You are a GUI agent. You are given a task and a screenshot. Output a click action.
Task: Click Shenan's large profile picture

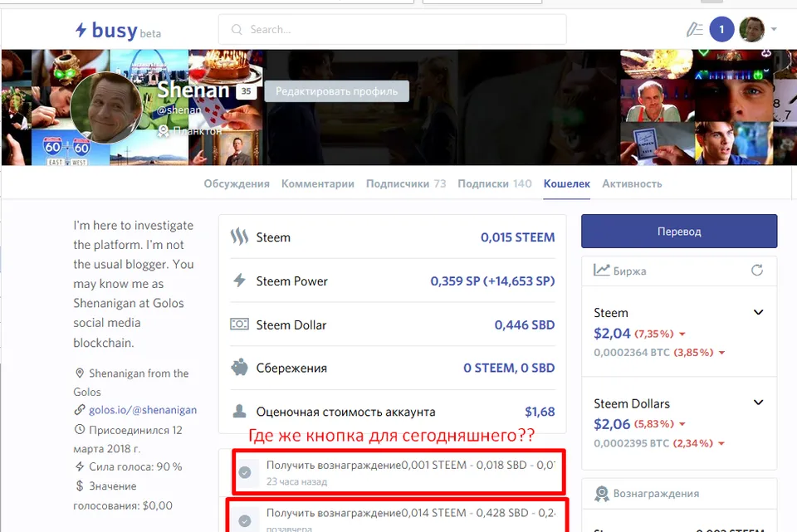click(x=106, y=108)
